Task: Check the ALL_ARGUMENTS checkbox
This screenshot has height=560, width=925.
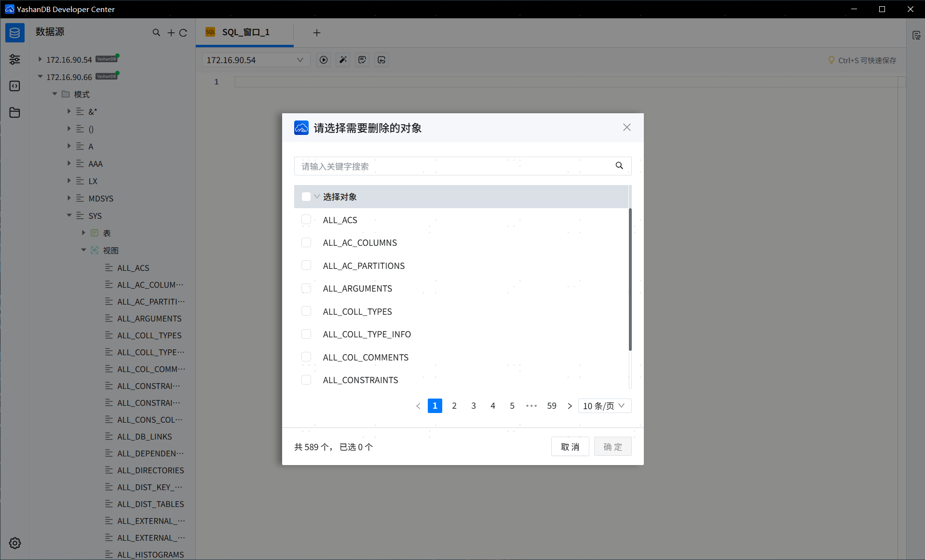Action: (x=307, y=288)
